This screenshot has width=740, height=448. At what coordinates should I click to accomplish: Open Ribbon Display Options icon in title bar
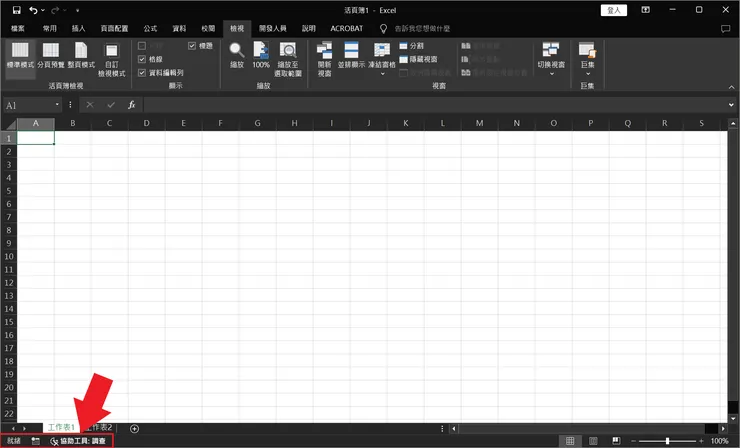tap(645, 10)
